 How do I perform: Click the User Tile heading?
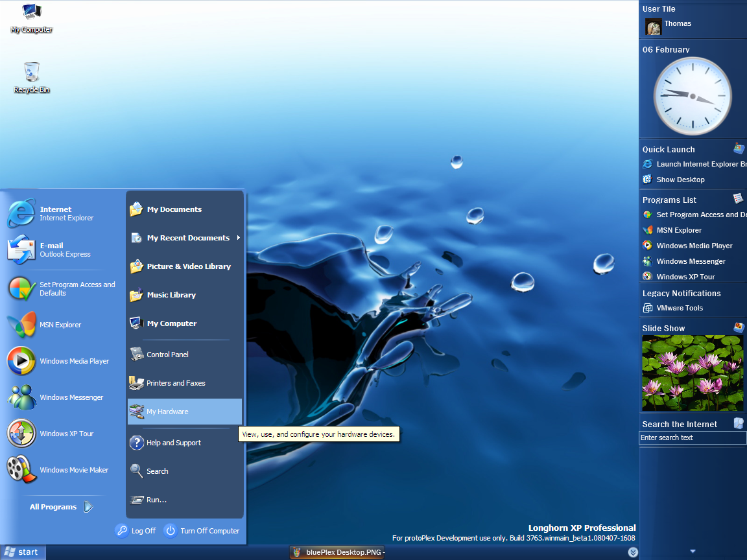(x=658, y=9)
